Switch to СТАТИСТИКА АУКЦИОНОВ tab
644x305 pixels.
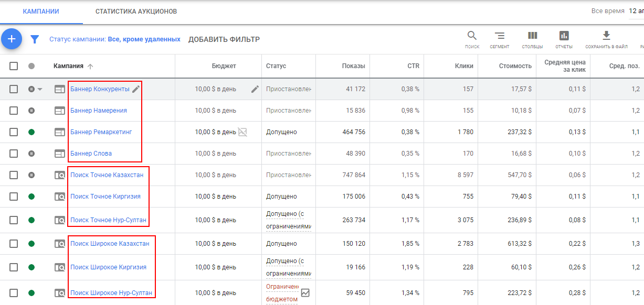136,12
